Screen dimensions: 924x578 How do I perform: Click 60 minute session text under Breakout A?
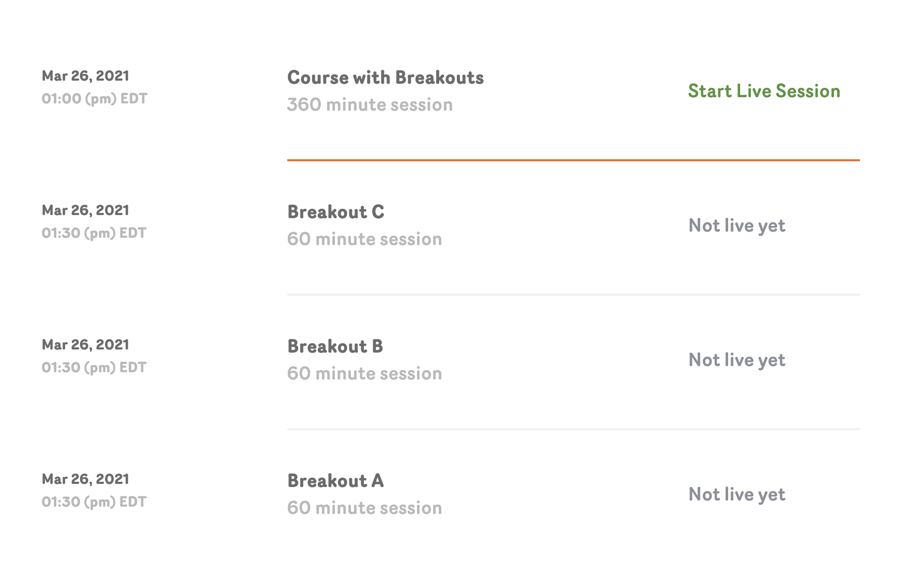[x=364, y=508]
